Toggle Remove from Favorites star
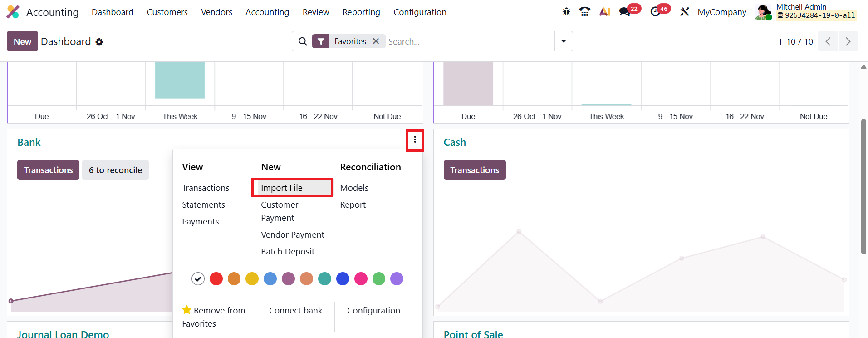Image resolution: width=868 pixels, height=338 pixels. [186, 310]
